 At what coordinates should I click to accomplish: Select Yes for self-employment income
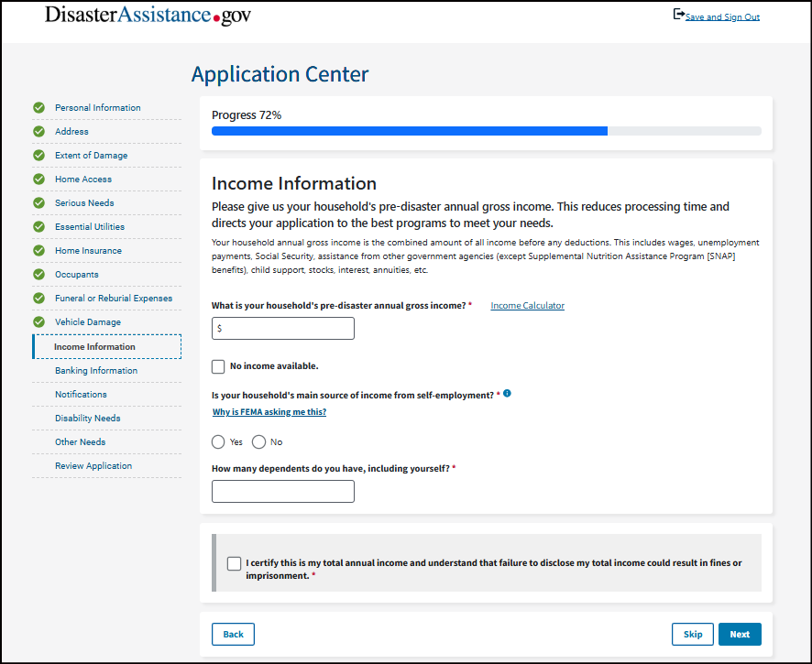click(218, 441)
